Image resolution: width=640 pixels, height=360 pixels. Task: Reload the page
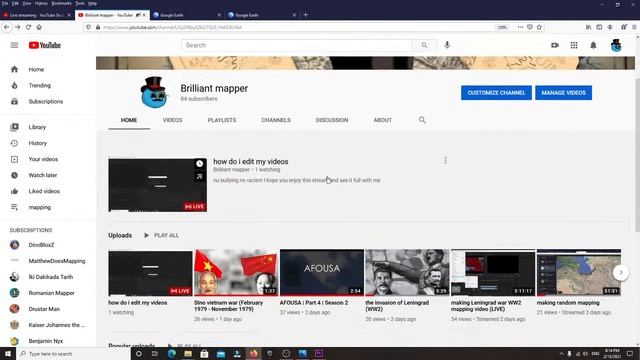coord(28,27)
